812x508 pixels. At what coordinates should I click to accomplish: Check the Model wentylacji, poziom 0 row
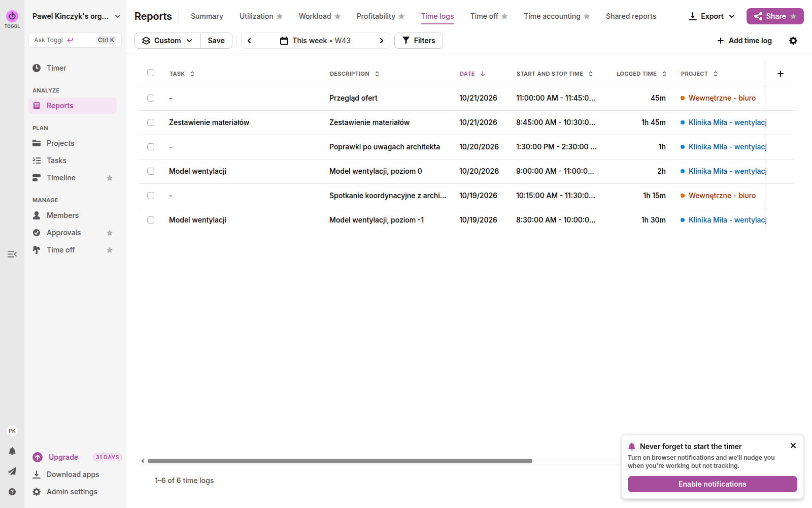pyautogui.click(x=151, y=171)
